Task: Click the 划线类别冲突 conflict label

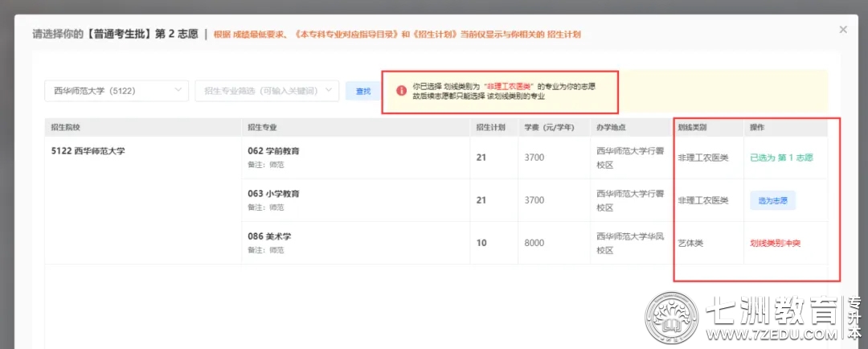Action: click(775, 243)
